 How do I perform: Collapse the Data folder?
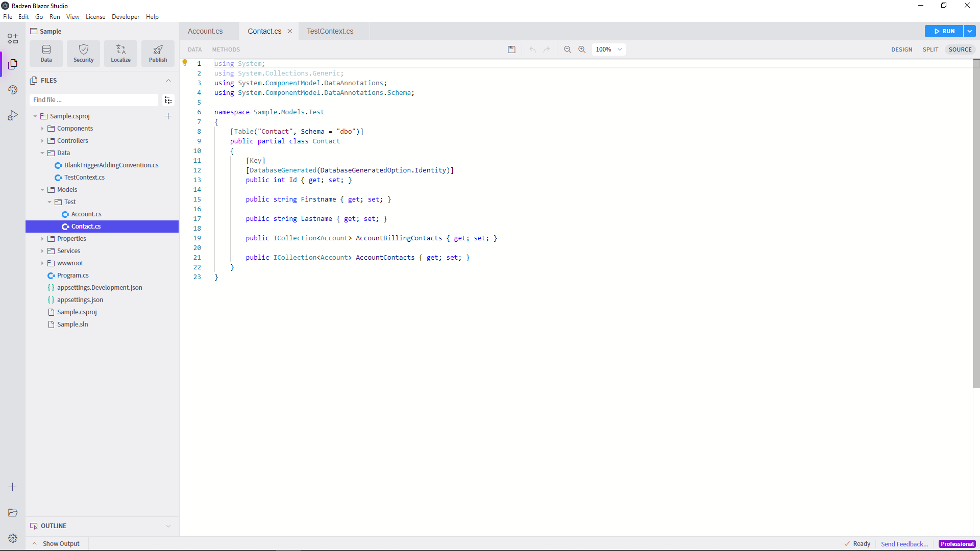point(42,153)
